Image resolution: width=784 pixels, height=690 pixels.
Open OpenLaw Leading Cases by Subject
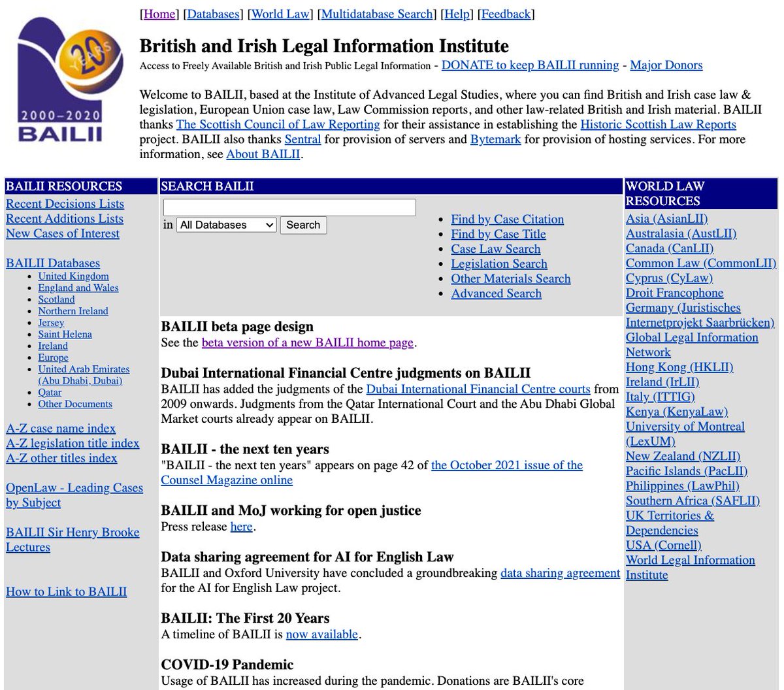click(74, 495)
